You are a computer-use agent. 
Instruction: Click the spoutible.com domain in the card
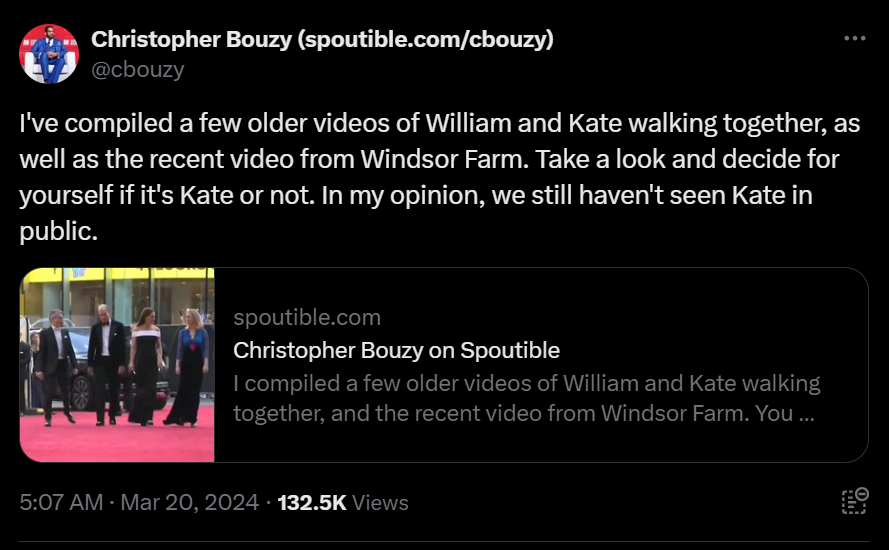[306, 318]
